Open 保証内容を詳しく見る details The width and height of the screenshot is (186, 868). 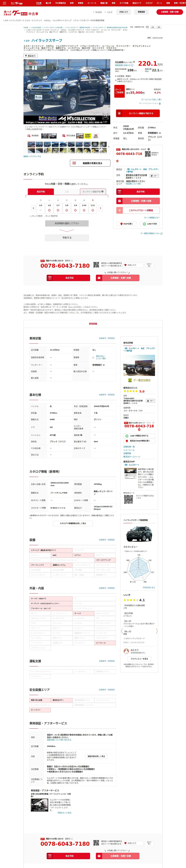[96, 756]
